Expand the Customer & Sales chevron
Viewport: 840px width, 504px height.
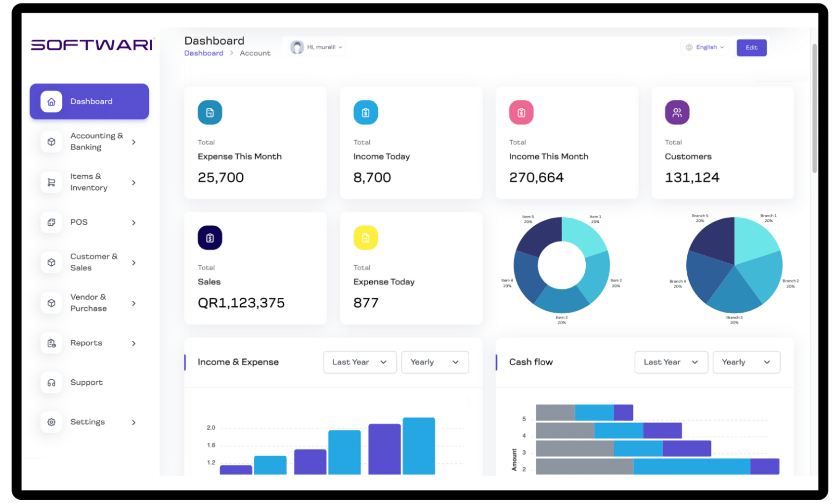click(134, 263)
